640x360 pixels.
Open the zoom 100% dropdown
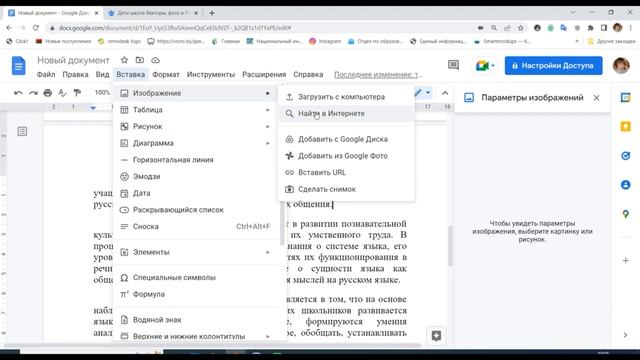tap(102, 93)
